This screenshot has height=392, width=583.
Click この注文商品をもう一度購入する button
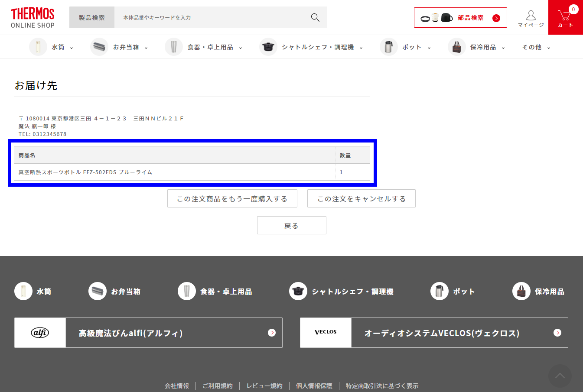pos(232,198)
